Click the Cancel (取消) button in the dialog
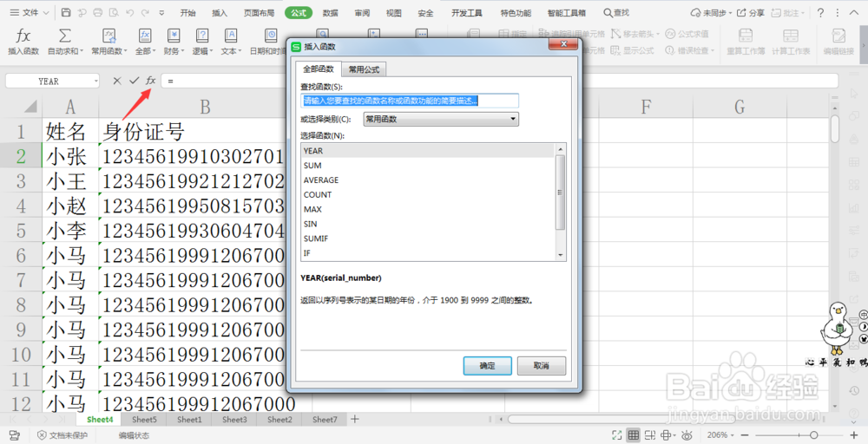Screen dimensions: 868x444 [x=542, y=365]
